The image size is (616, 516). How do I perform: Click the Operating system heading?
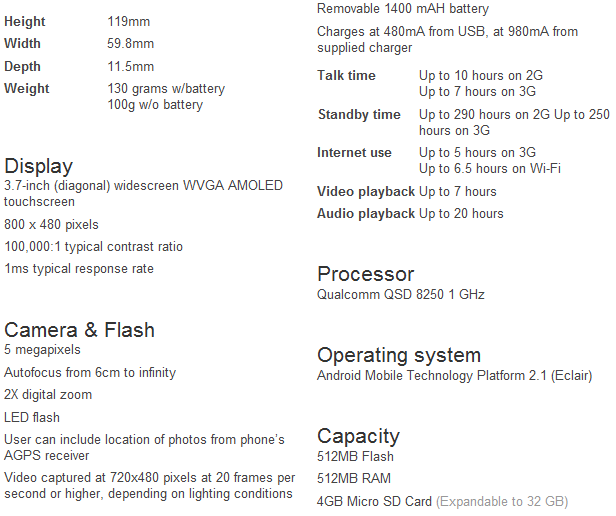click(x=399, y=355)
